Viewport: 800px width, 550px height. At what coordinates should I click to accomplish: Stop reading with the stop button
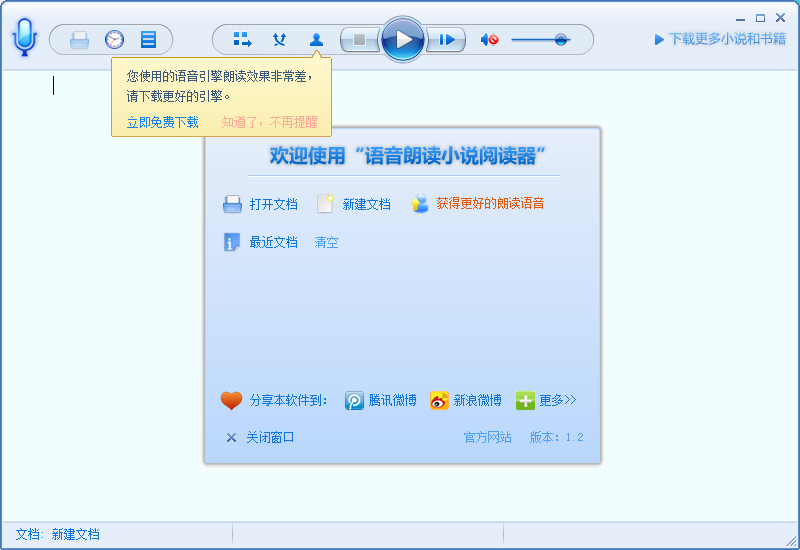tap(360, 39)
